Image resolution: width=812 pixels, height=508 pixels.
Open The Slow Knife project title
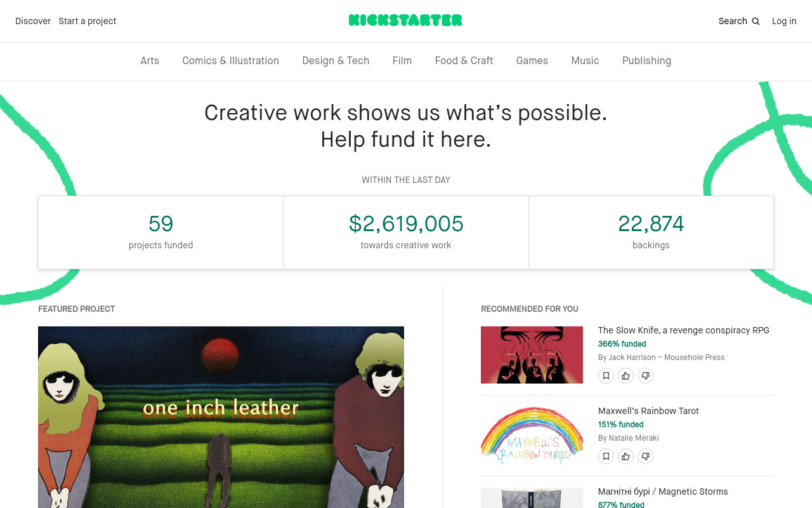point(683,330)
